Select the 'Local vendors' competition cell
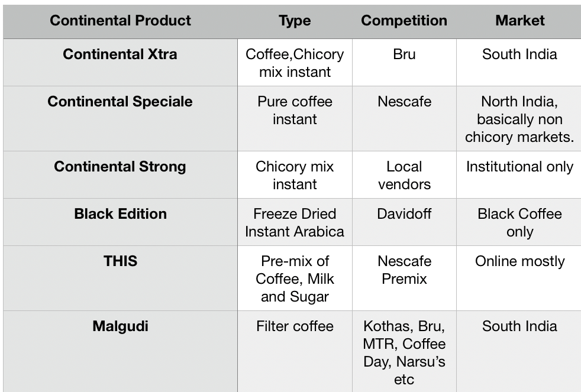 coord(404,175)
